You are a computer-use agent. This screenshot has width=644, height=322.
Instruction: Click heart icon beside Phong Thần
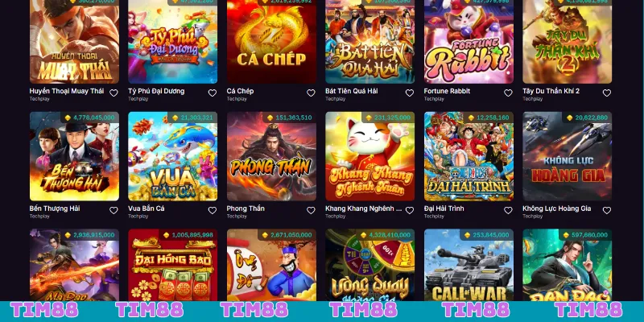tap(311, 210)
